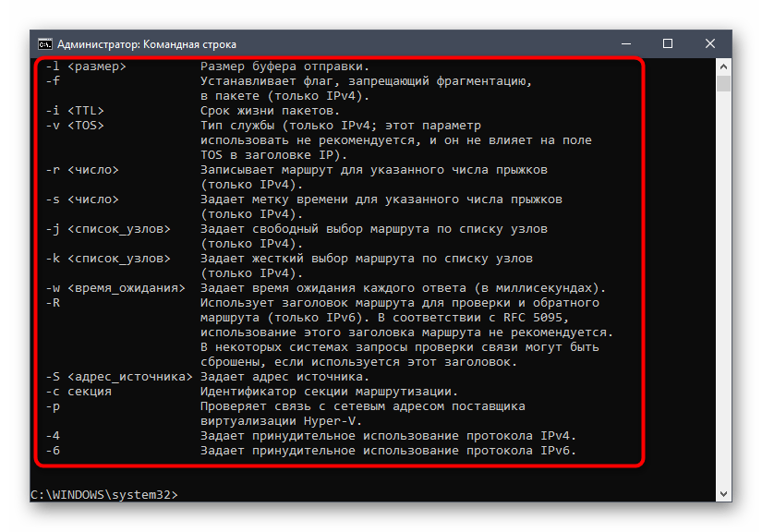Maximize the Command Prompt window
The image size is (762, 532).
click(667, 43)
